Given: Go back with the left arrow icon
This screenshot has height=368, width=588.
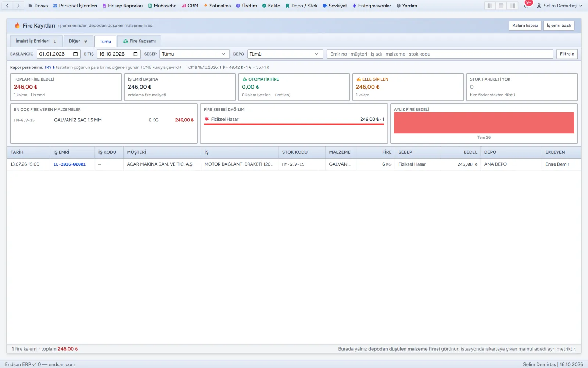Looking at the screenshot, I should tap(7, 6).
